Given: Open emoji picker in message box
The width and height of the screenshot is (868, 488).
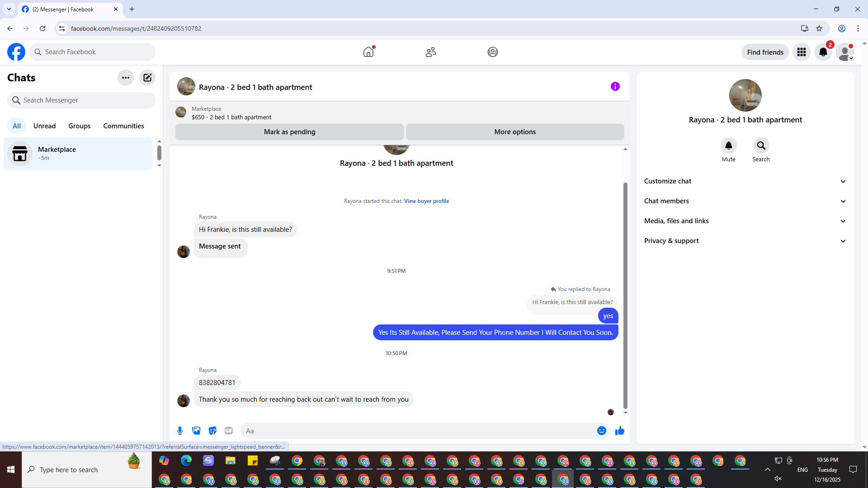Looking at the screenshot, I should point(602,431).
